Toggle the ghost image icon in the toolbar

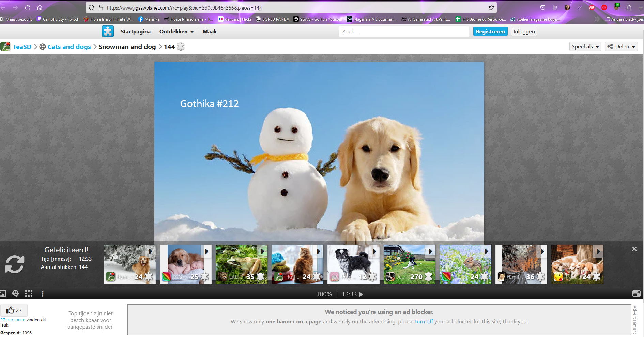click(15, 294)
